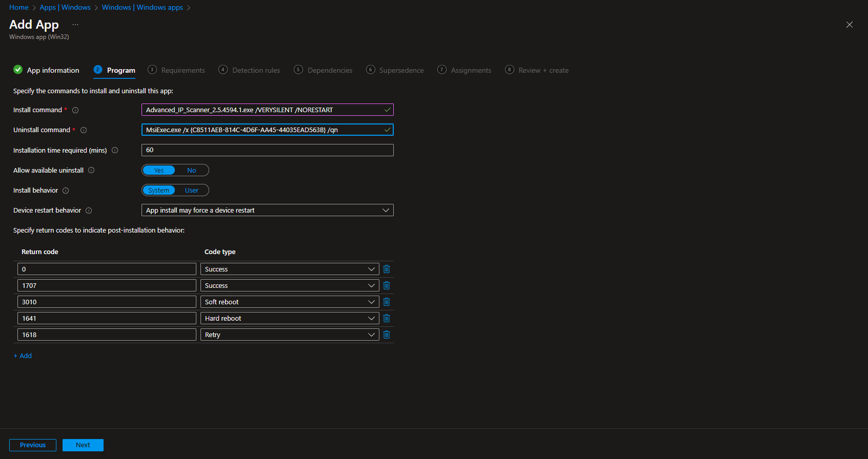
Task: Show info for Device restart behavior
Action: point(89,211)
